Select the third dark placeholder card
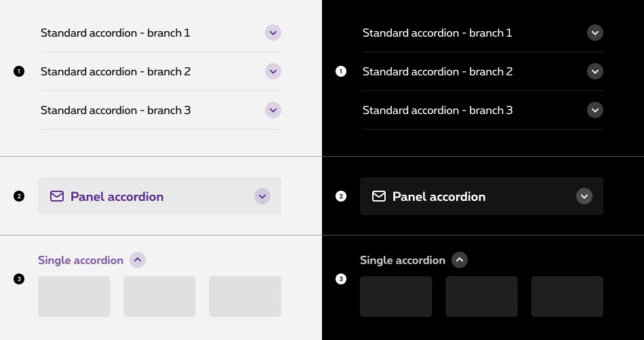This screenshot has height=340, width=644. [567, 297]
